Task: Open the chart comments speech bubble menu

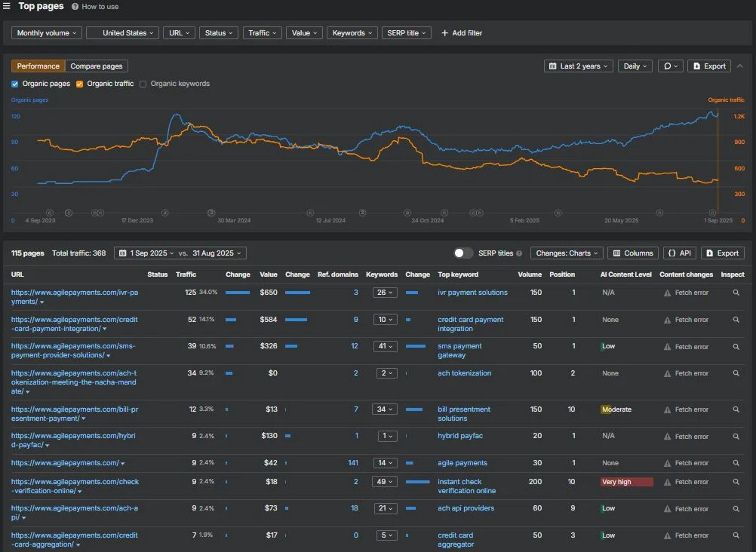Action: coord(670,66)
